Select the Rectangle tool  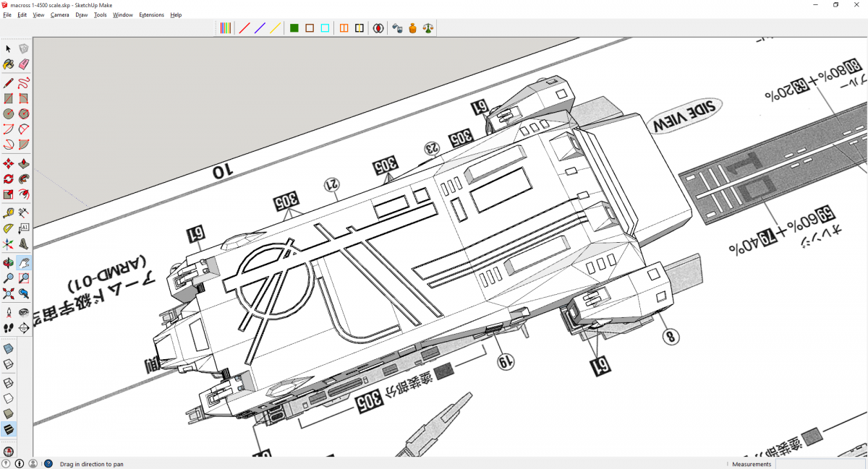tap(9, 98)
